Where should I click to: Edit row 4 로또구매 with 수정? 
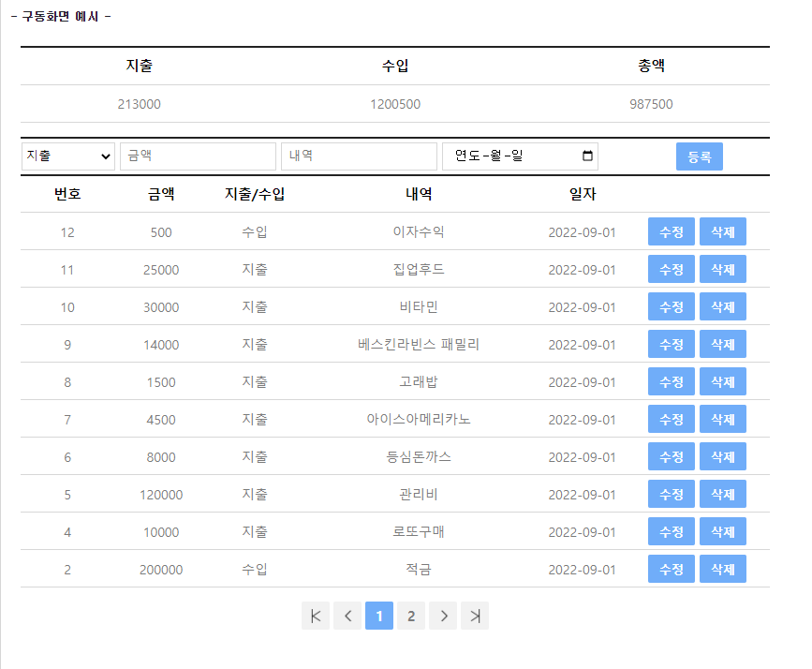click(x=672, y=531)
